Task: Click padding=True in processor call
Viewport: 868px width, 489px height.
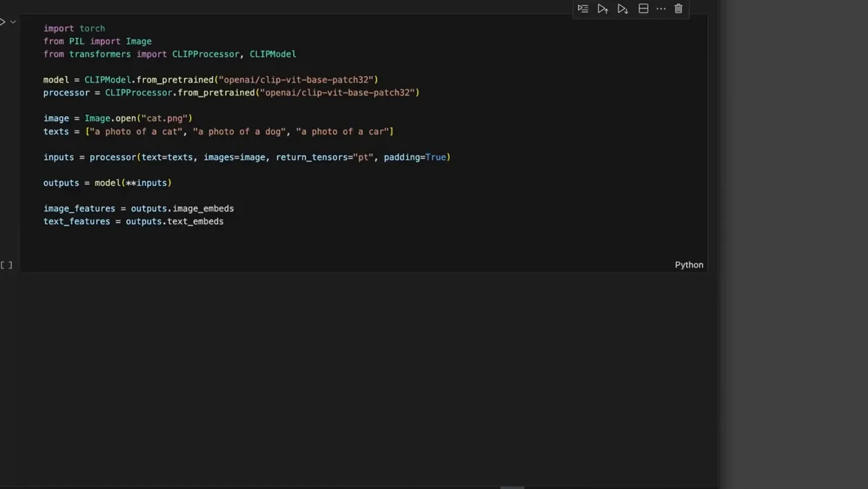Action: point(415,157)
